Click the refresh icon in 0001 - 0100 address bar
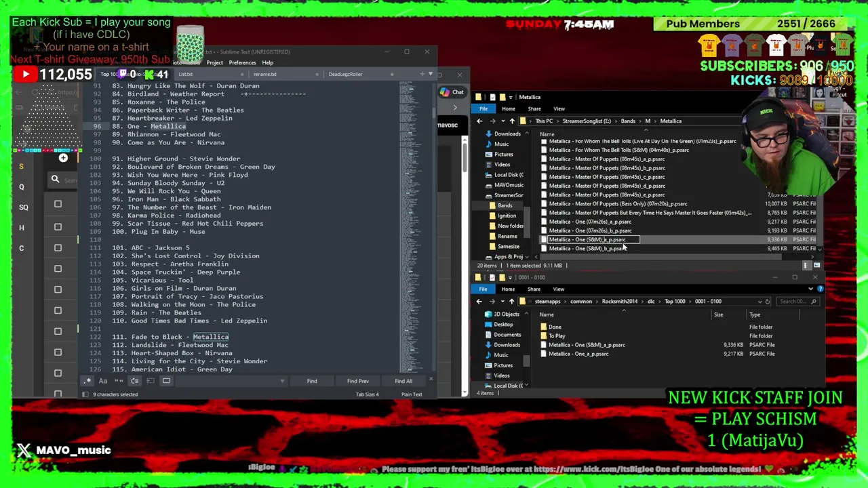This screenshot has width=868, height=488. click(768, 301)
